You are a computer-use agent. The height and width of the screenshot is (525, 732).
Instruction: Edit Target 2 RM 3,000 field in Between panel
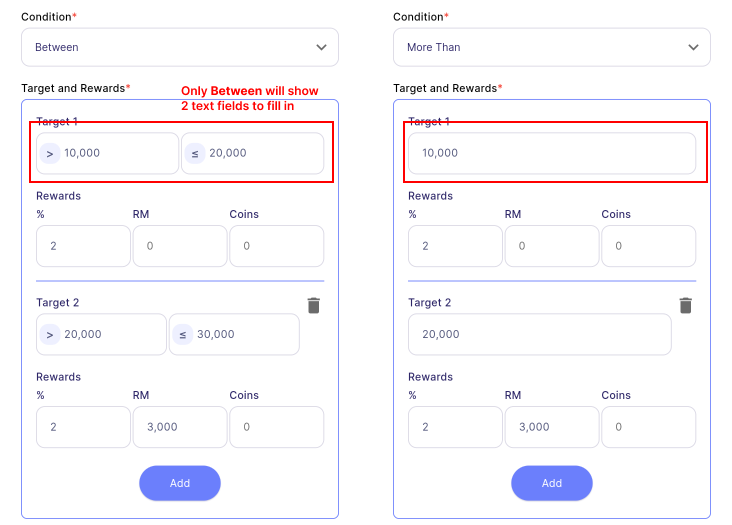tap(180, 427)
